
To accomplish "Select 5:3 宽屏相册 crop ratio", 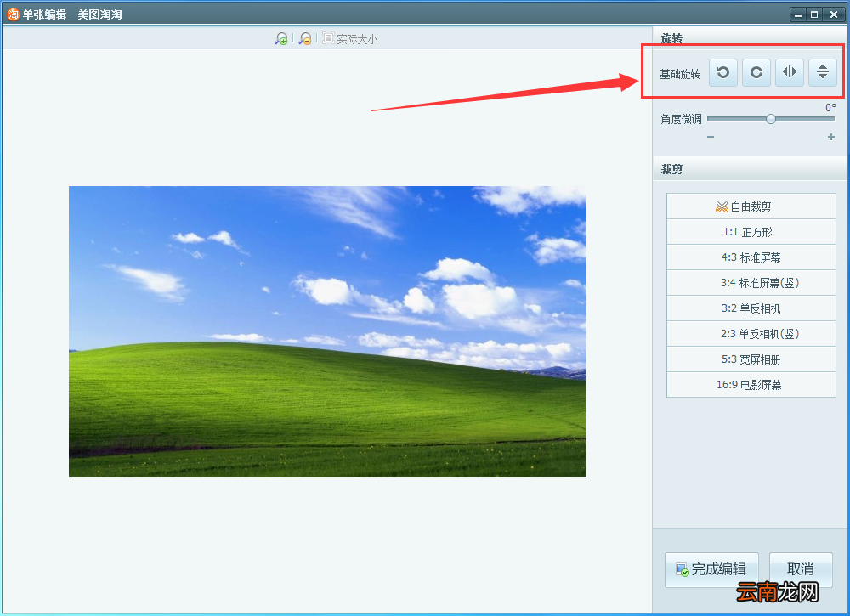I will pyautogui.click(x=751, y=359).
